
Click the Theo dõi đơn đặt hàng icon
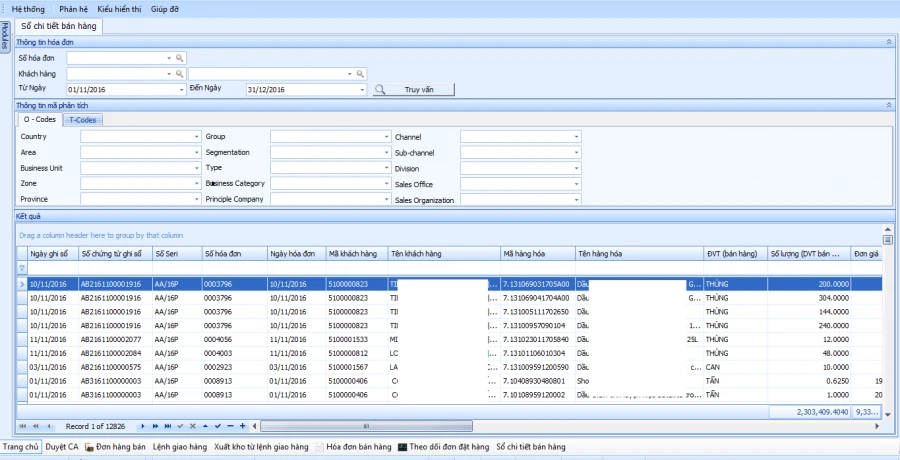pos(402,447)
